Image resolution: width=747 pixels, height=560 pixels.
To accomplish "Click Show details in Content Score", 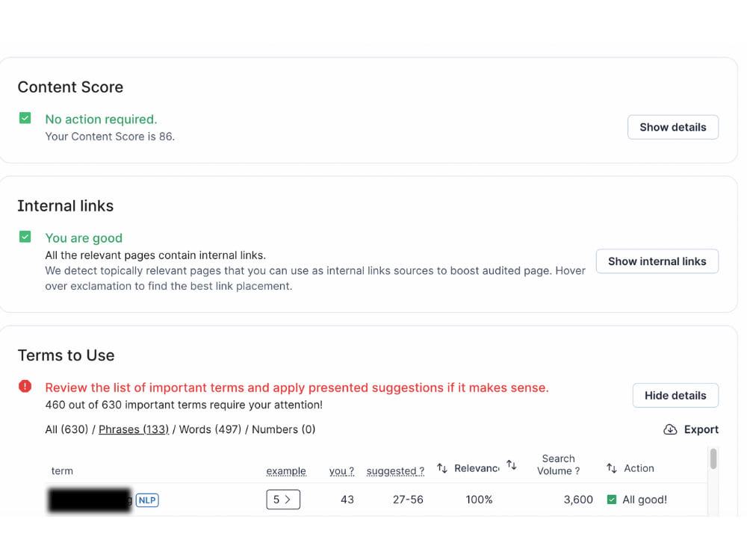I will point(673,127).
